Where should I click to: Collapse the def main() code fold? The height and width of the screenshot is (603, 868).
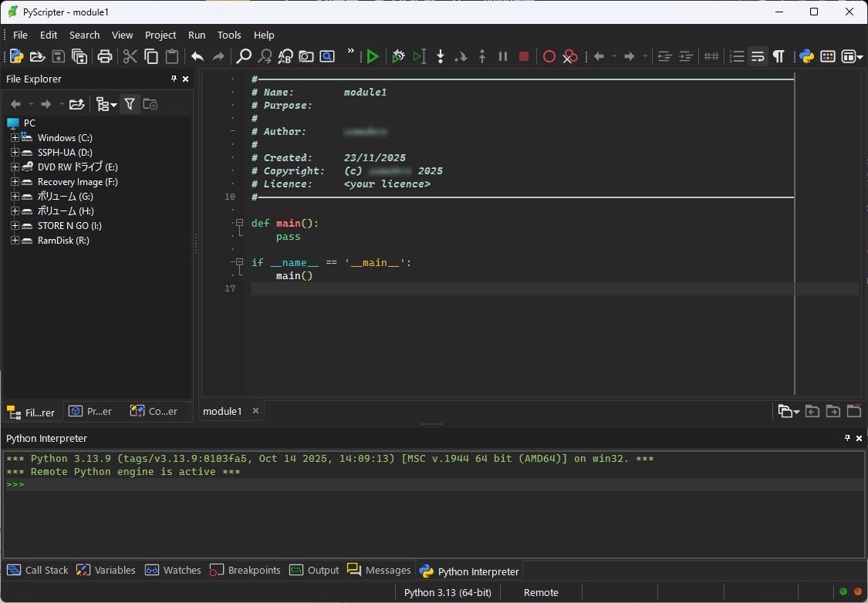239,223
